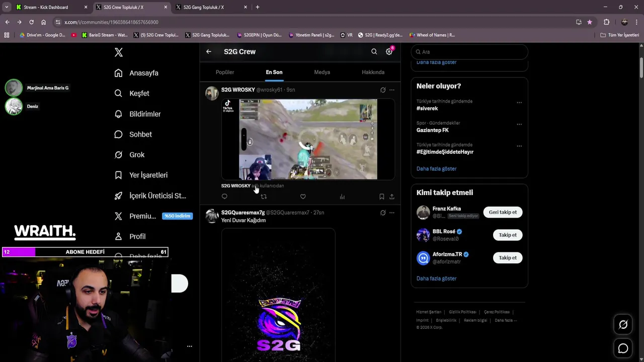The width and height of the screenshot is (644, 362).
Task: Click the Ara search field
Action: pyautogui.click(x=469, y=52)
